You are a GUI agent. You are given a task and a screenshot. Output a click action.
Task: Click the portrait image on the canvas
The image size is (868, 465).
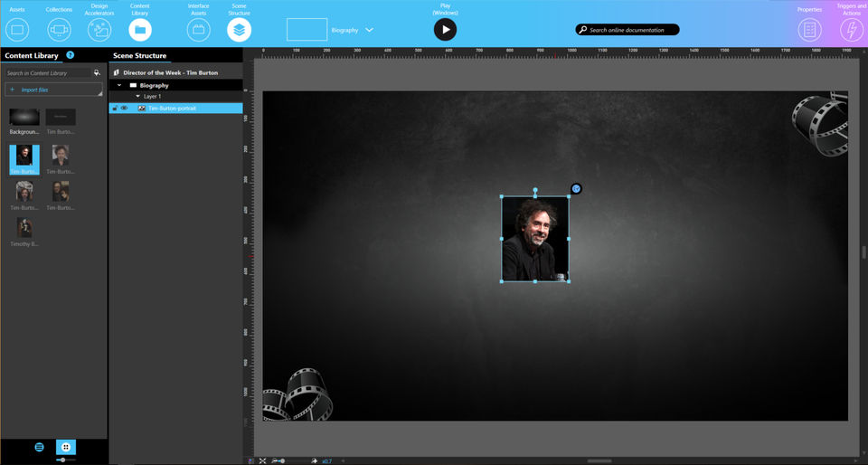(534, 239)
